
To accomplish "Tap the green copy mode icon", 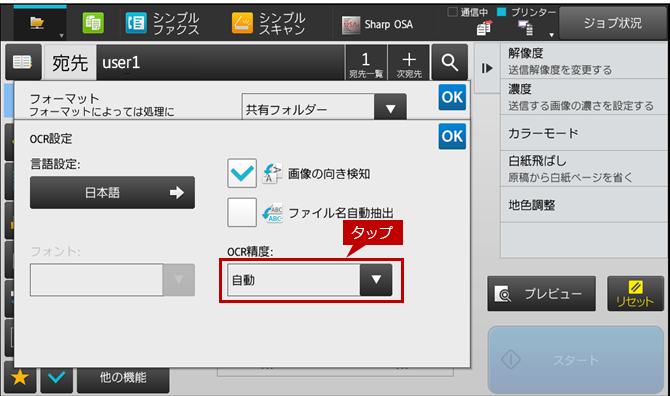I will coord(93,23).
